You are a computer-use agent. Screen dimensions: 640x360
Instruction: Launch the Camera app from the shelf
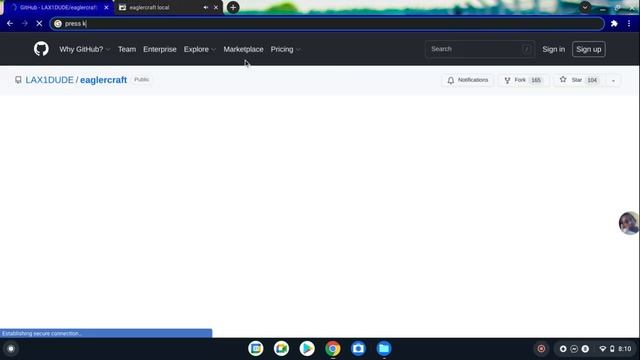pos(358,349)
